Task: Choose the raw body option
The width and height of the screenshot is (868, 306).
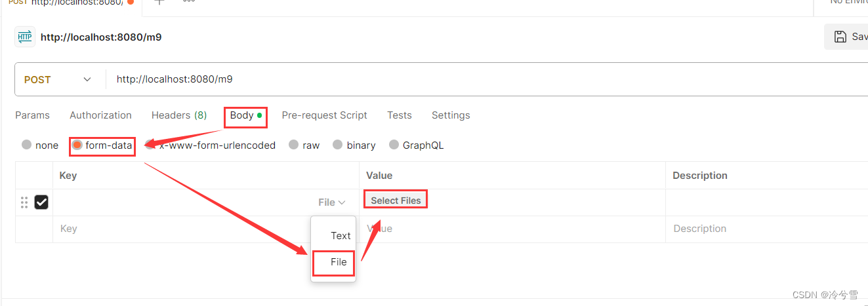Action: (x=293, y=145)
